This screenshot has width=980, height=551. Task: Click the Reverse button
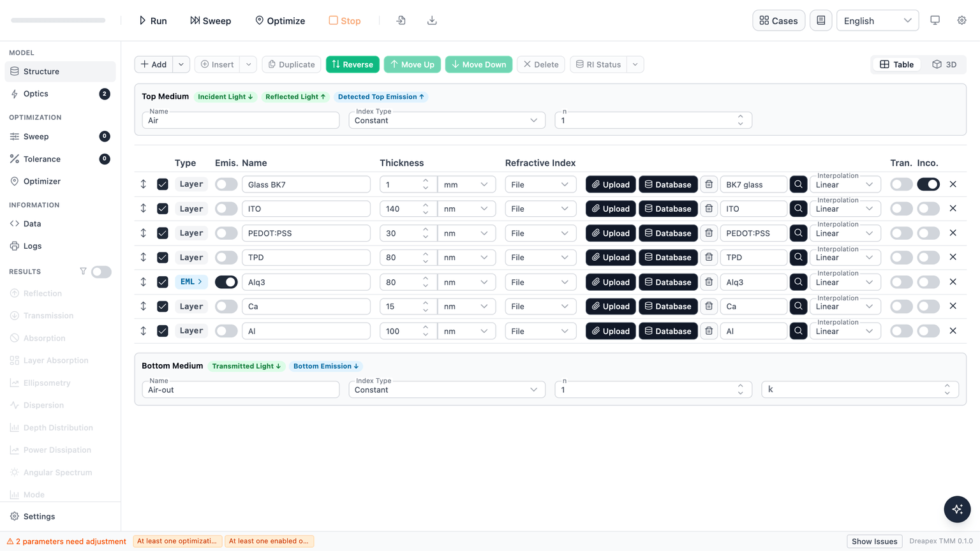(352, 64)
